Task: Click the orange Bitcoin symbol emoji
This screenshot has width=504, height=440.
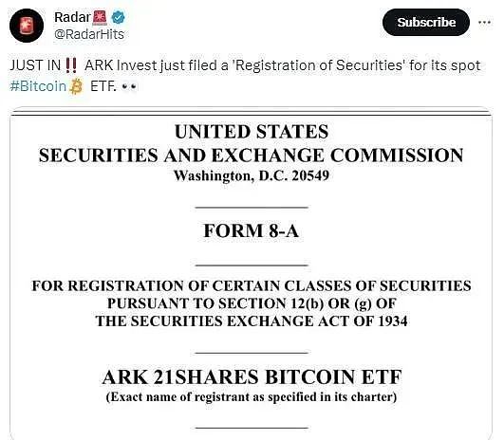Action: (76, 86)
